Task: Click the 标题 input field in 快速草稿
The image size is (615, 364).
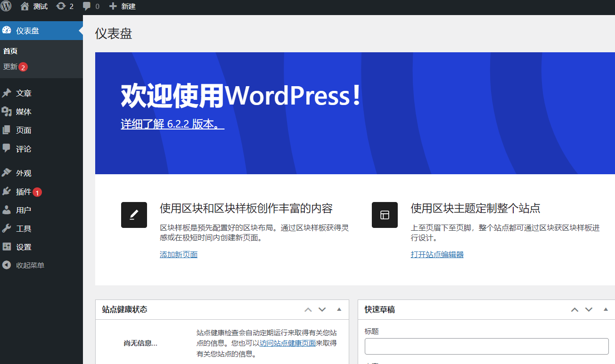Action: coord(486,346)
